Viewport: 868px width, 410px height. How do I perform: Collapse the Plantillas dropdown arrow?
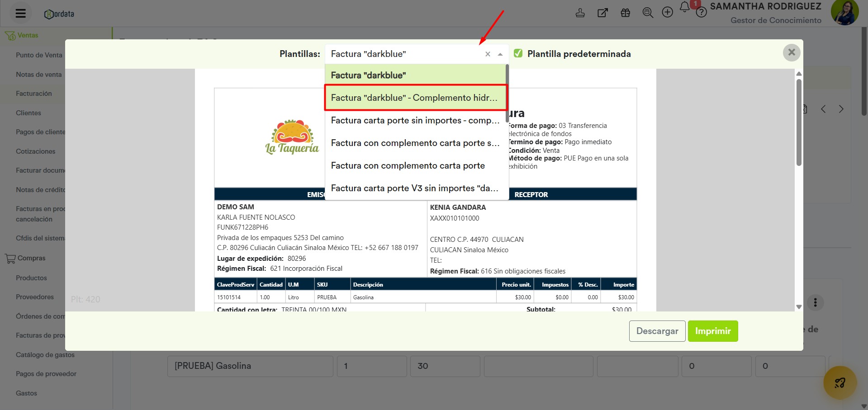tap(500, 54)
